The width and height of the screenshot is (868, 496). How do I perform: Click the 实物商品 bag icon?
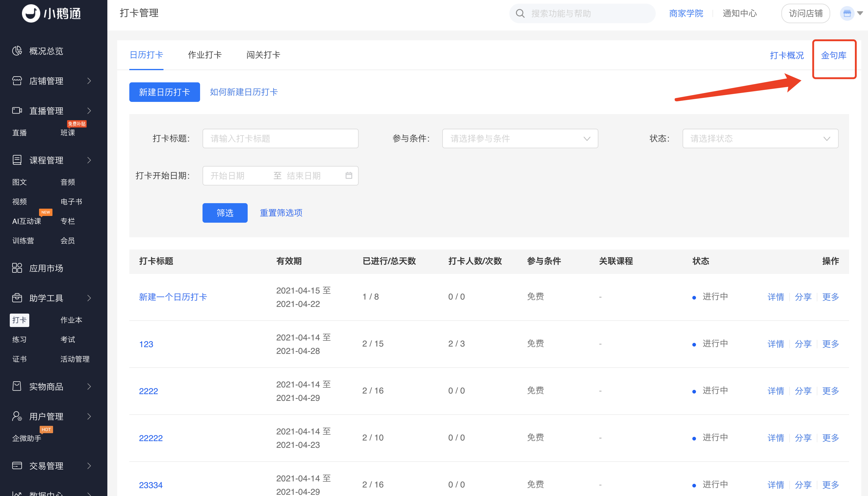pos(17,386)
